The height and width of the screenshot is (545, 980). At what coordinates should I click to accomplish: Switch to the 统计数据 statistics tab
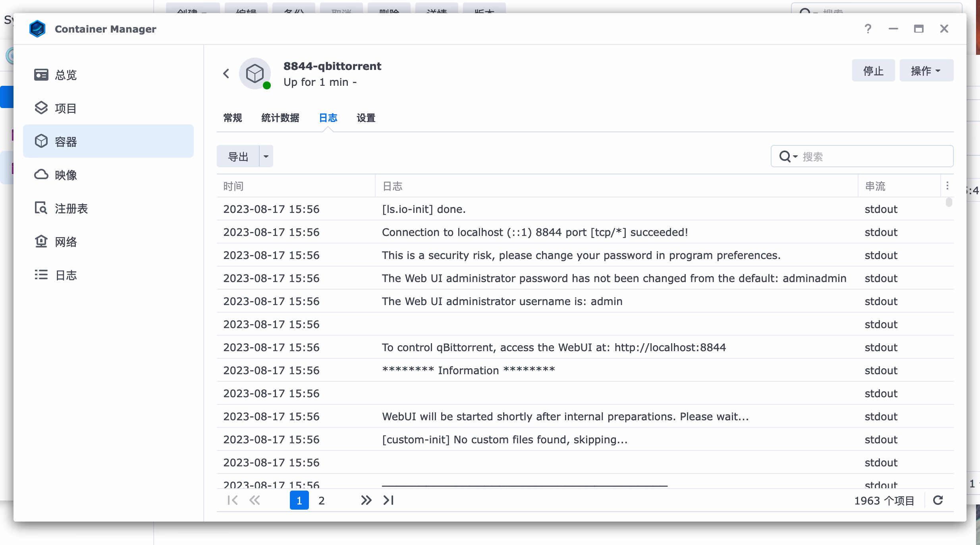tap(280, 118)
